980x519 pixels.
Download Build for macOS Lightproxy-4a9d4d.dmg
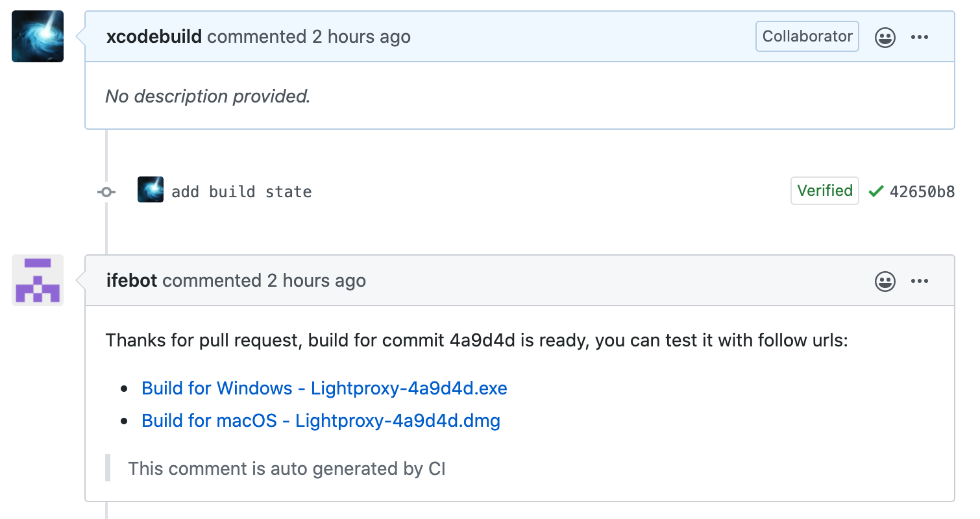tap(321, 420)
